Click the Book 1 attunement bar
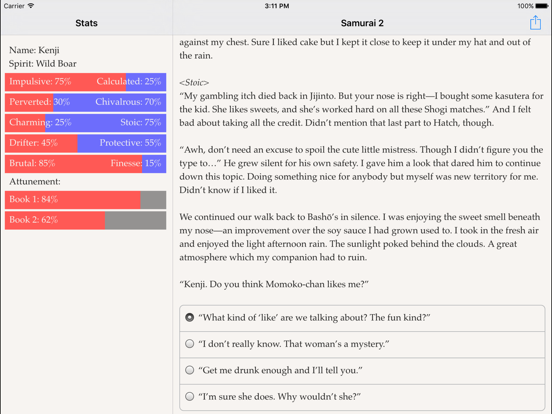The image size is (552, 414). (x=86, y=200)
